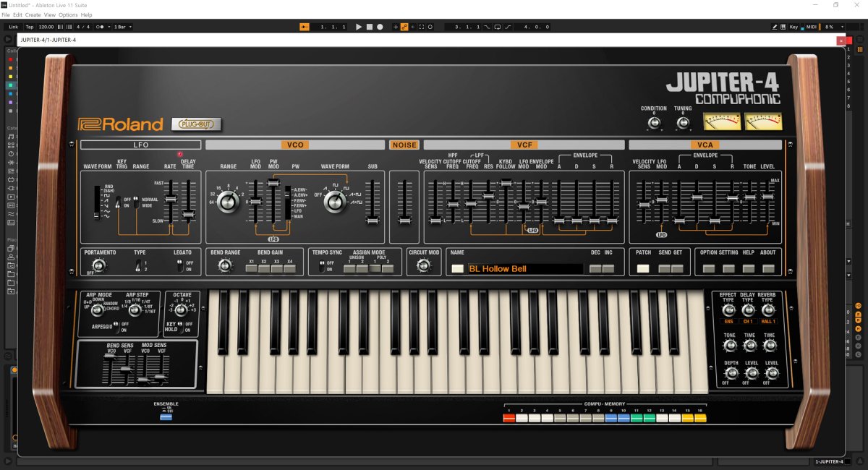Click the left VU meter display
The height and width of the screenshot is (470, 868).
(721, 122)
